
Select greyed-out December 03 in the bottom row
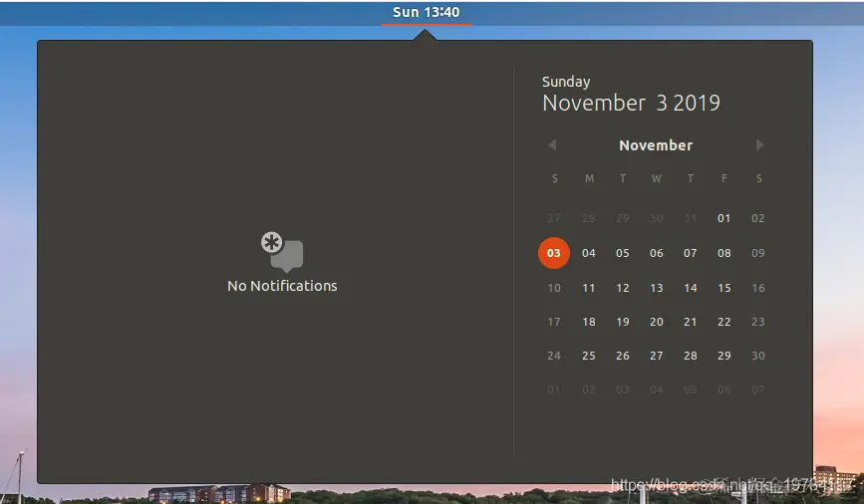coord(623,390)
